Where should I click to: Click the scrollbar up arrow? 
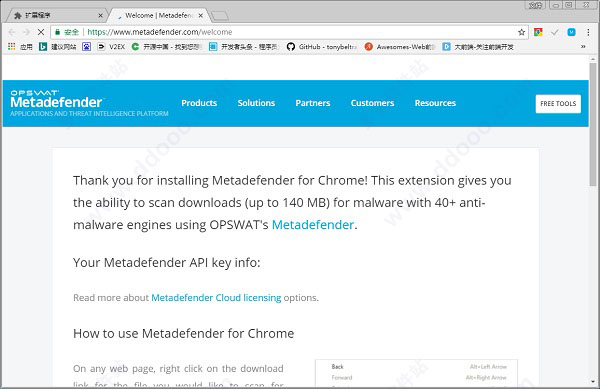(593, 59)
